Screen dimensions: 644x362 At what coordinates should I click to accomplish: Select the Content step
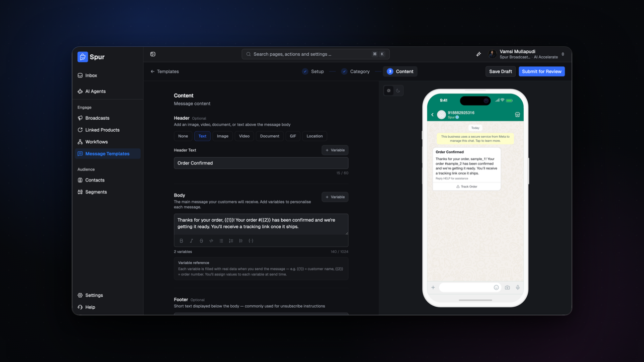[400, 71]
